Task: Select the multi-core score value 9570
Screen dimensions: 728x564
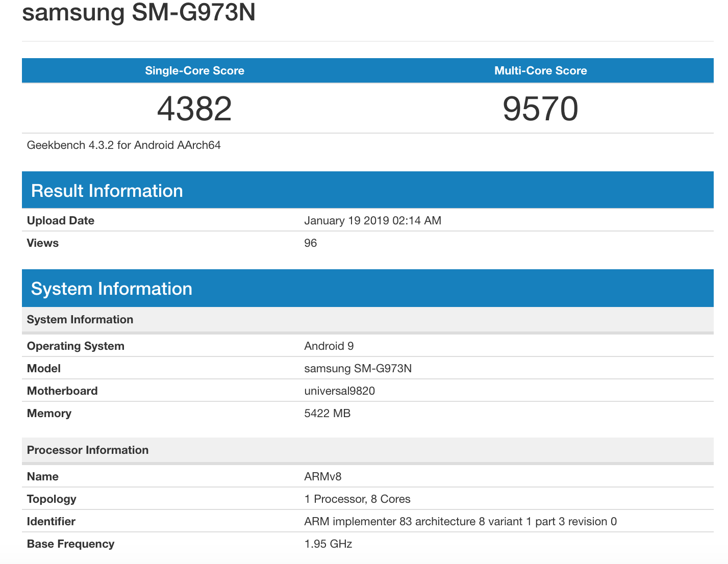Action: [x=540, y=109]
